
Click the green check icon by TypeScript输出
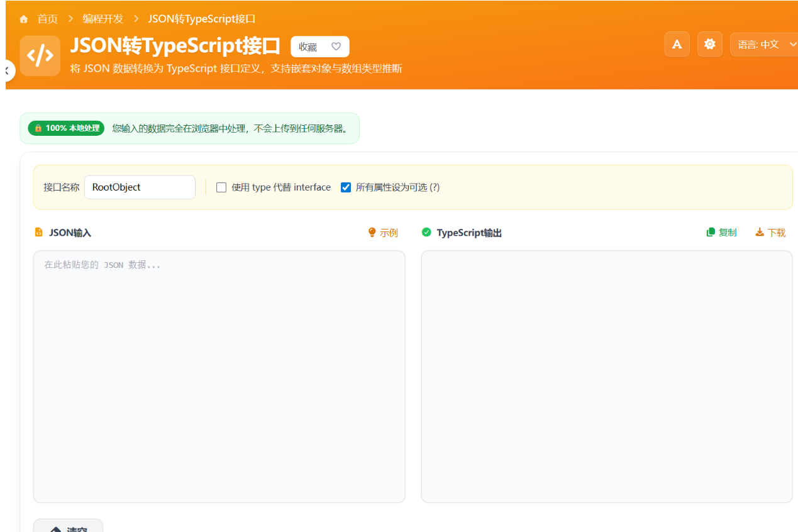click(426, 233)
